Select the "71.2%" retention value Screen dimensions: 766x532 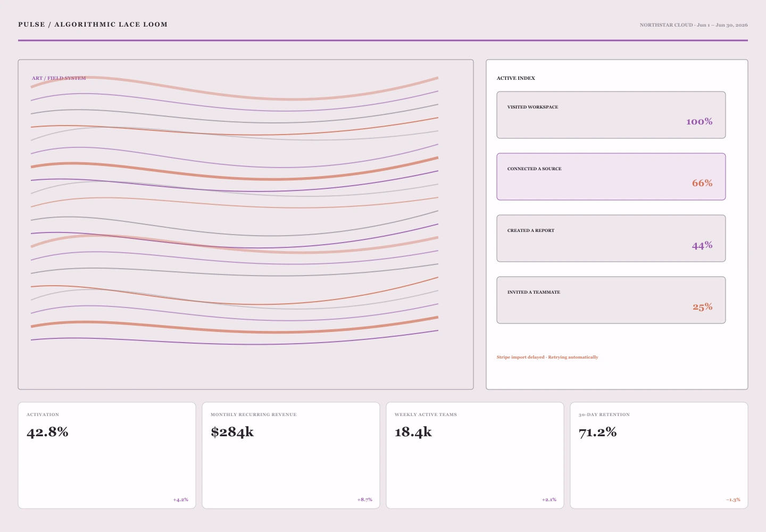(x=597, y=432)
